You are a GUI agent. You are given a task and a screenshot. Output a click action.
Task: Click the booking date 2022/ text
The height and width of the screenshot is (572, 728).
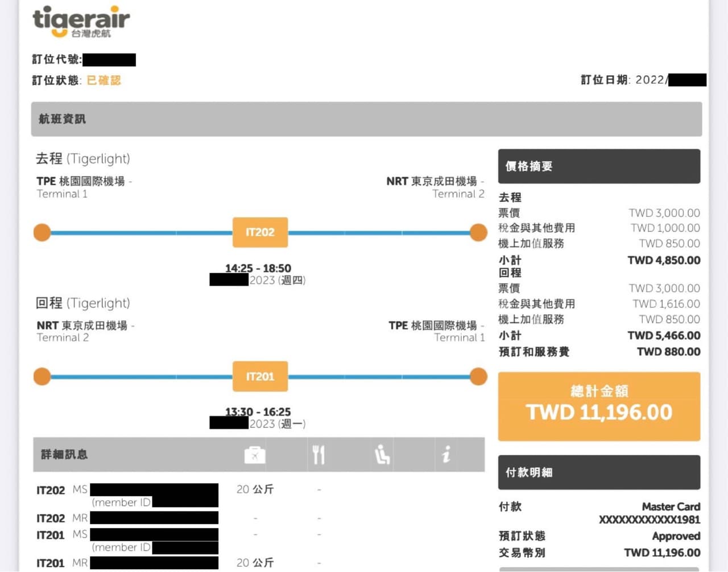pos(652,80)
